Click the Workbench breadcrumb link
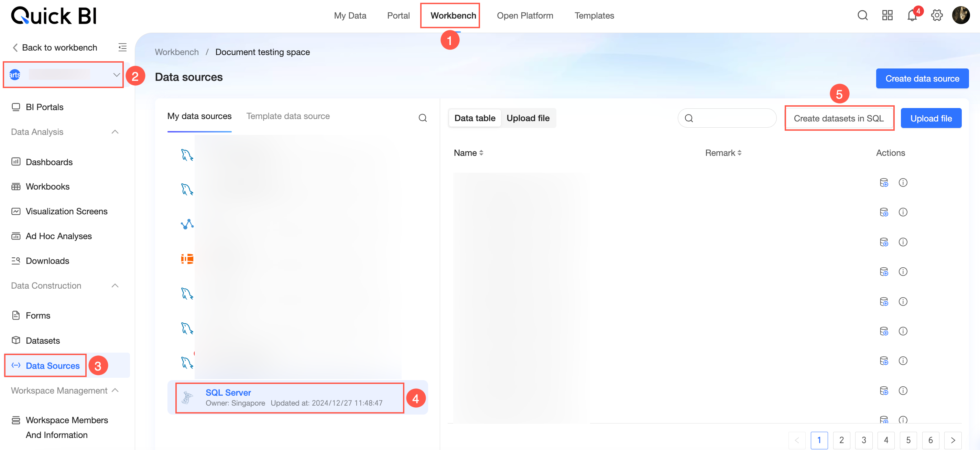Viewport: 980px width, 450px height. pyautogui.click(x=176, y=52)
